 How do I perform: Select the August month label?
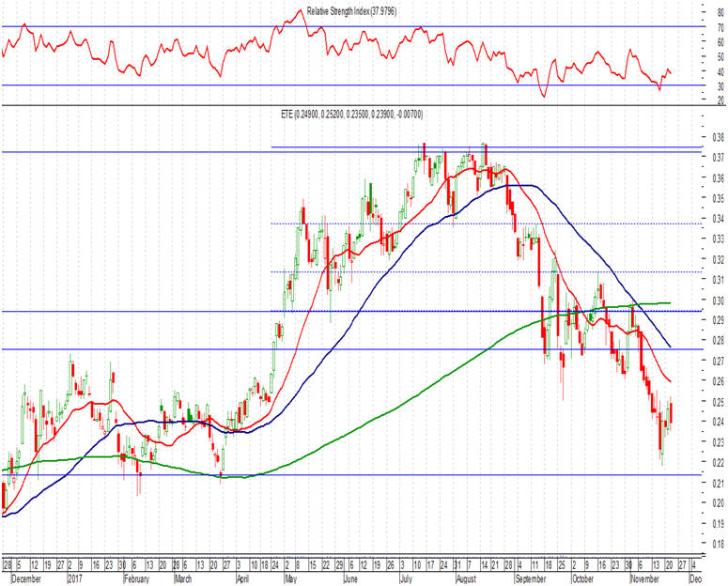coord(466,579)
